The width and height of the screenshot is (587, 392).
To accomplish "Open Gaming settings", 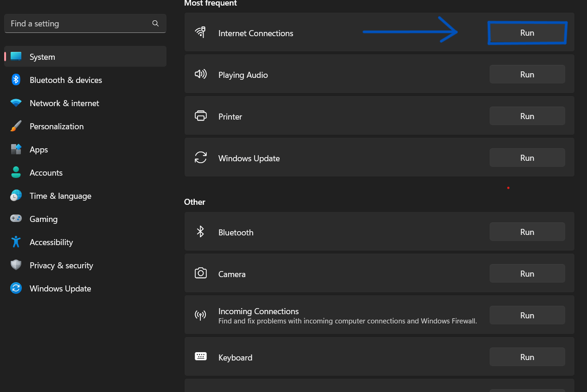I will click(x=85, y=219).
